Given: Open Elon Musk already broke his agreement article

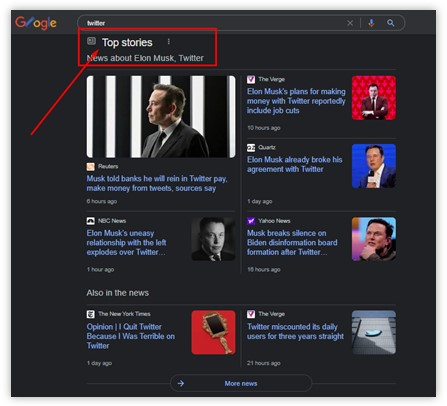Looking at the screenshot, I should coord(295,164).
